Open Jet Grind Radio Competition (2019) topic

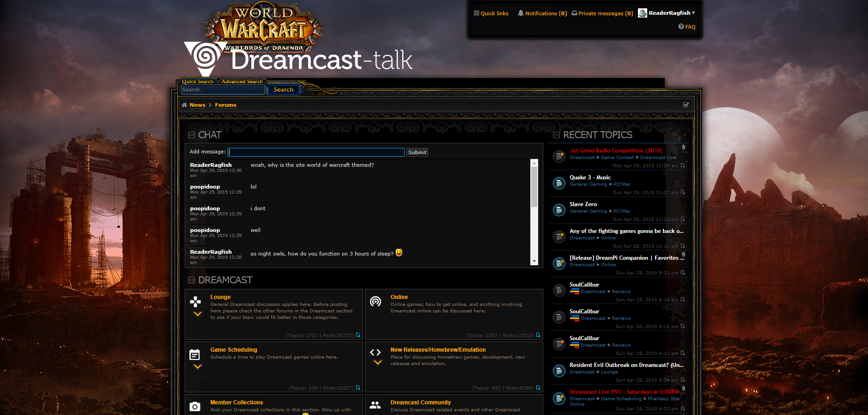616,151
